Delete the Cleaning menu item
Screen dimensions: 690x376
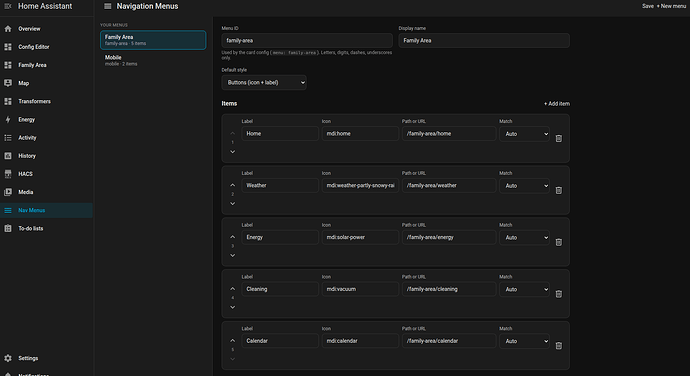point(558,294)
